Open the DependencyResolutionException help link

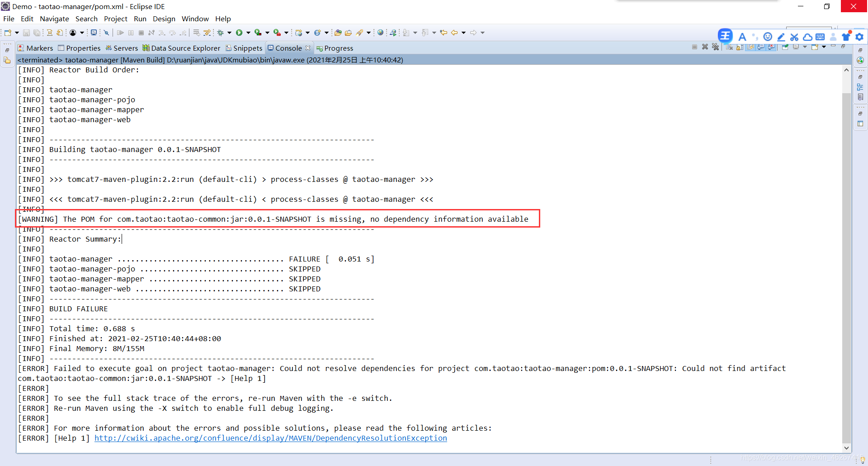270,438
